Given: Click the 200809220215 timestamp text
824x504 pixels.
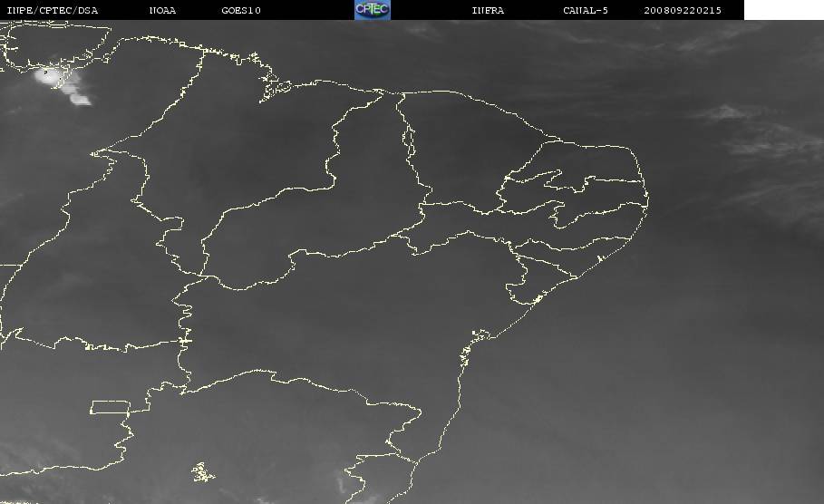Looking at the screenshot, I should pyautogui.click(x=683, y=10).
